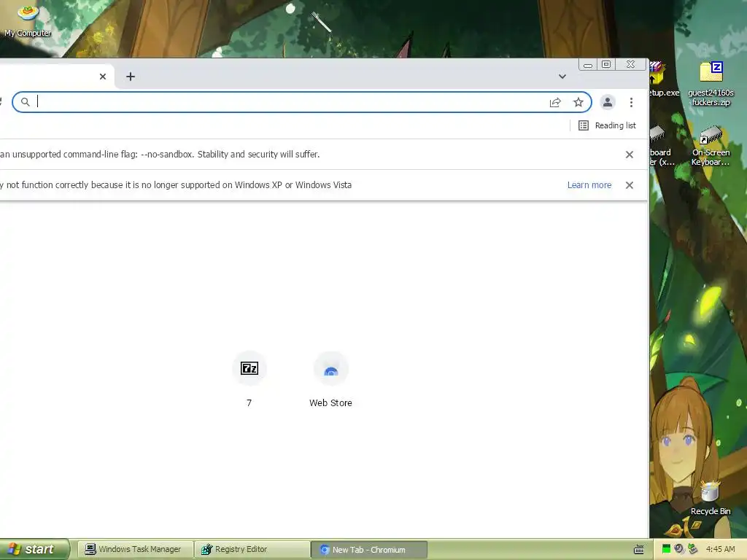Switch to Windows Task Manager taskbar item
This screenshot has height=560, width=747.
click(135, 550)
